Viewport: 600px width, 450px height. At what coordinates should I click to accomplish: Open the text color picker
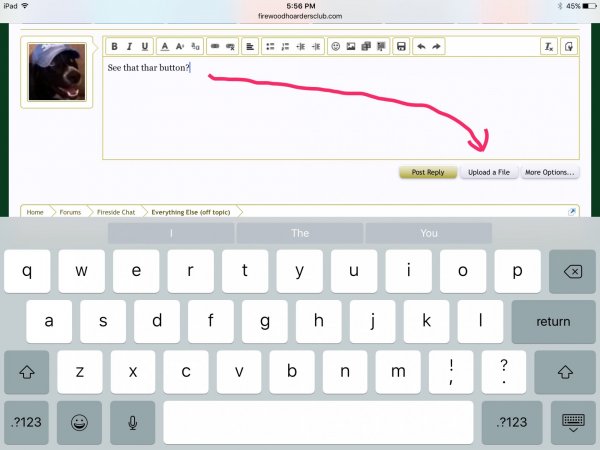click(165, 46)
